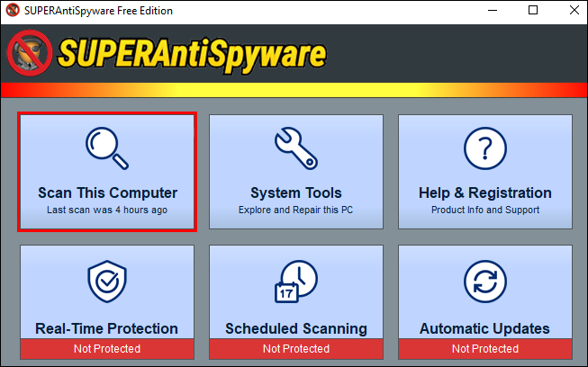Click the circular arrows update icon
Viewport: 588px width, 367px height.
pos(485,282)
